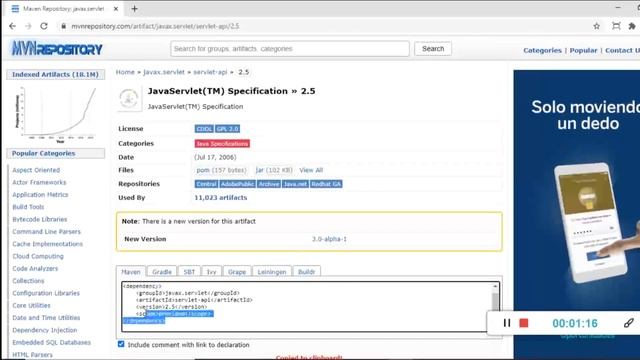Switch to the SBT tab

point(189,272)
